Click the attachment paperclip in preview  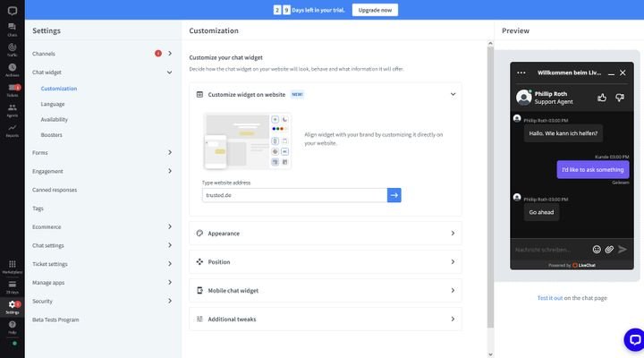tap(609, 249)
